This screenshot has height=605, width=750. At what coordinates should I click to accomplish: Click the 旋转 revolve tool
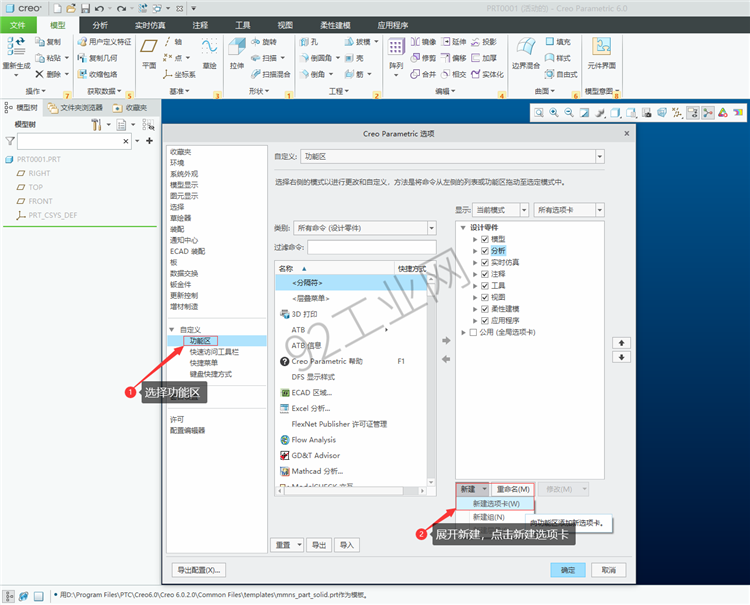[265, 42]
